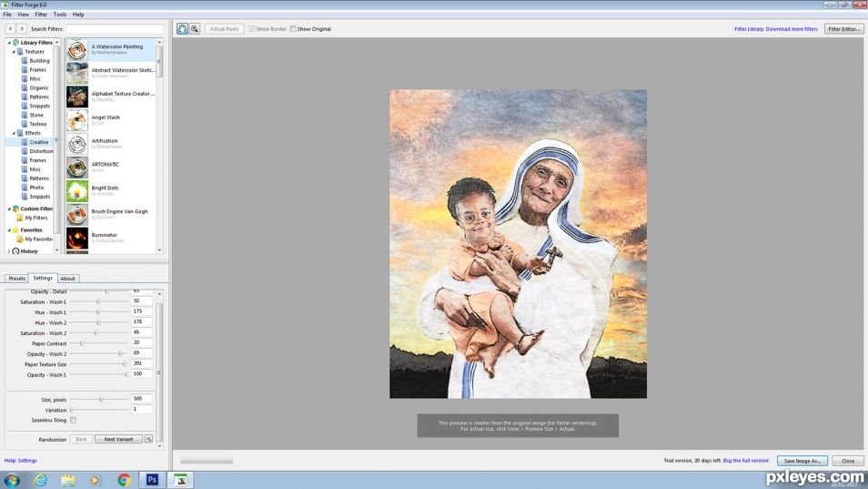Go forward with the right arrow button
The image size is (868, 489).
(22, 29)
